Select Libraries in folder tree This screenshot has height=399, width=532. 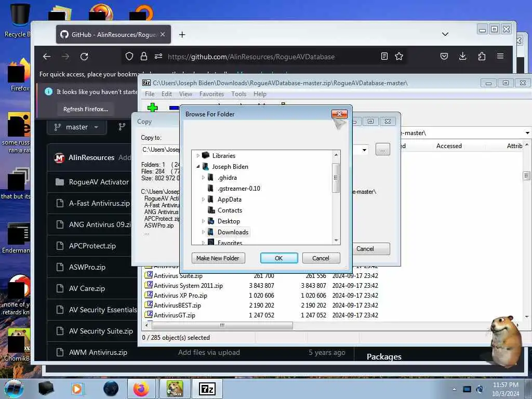[x=223, y=156]
